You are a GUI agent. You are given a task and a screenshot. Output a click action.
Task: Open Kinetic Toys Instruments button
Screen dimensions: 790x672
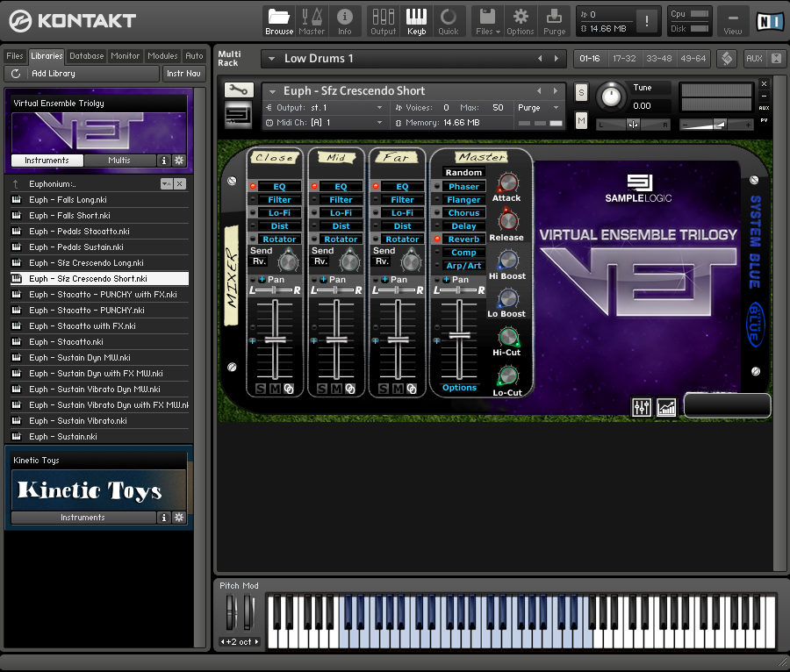coord(83,518)
